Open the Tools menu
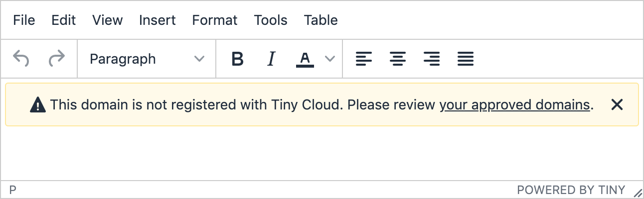This screenshot has height=199, width=644. 271,20
